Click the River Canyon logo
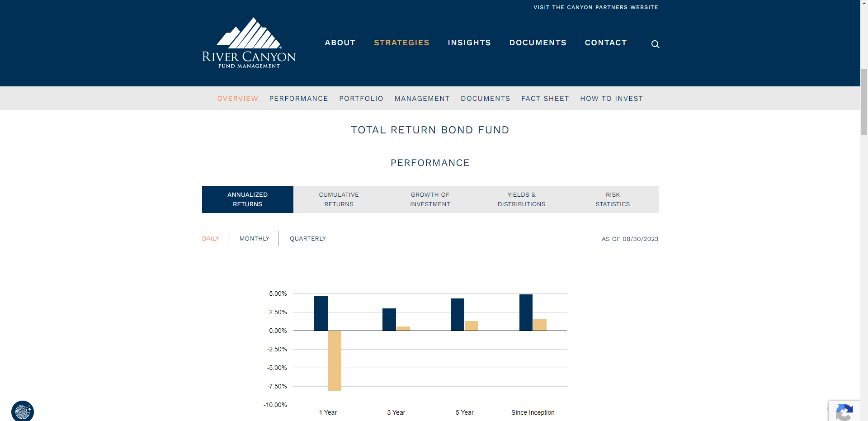 [249, 43]
